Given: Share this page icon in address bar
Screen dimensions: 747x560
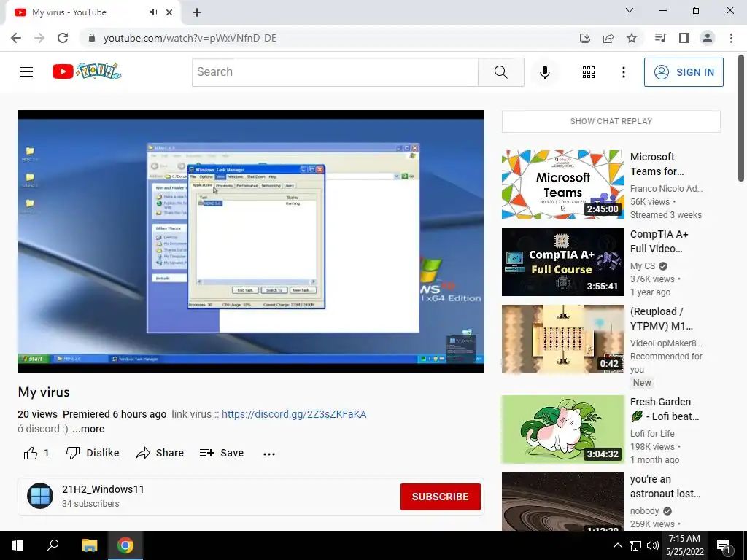Looking at the screenshot, I should pos(608,38).
